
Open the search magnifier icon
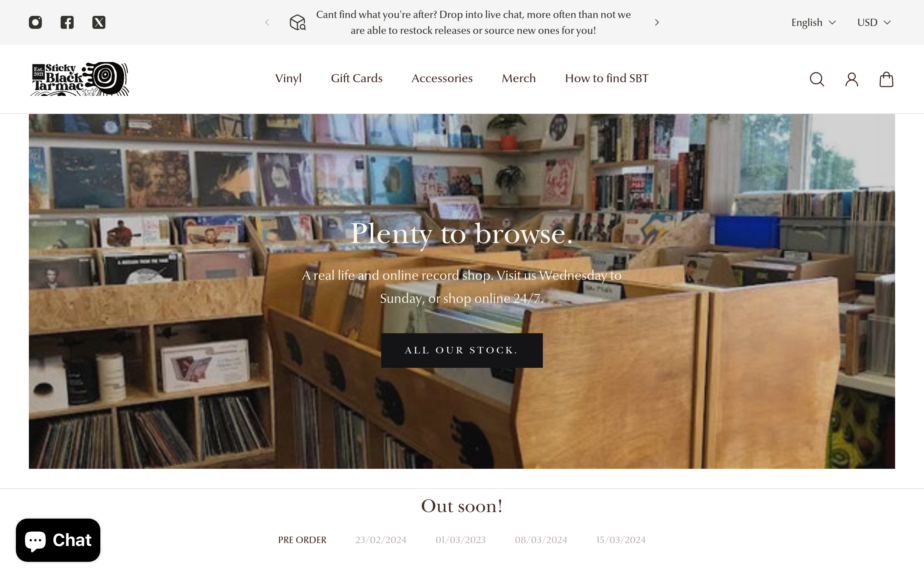817,79
